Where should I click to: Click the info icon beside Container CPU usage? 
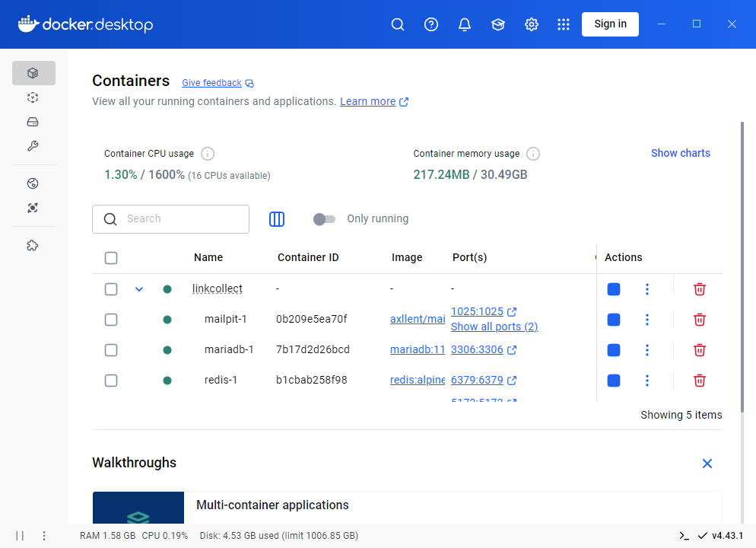208,154
